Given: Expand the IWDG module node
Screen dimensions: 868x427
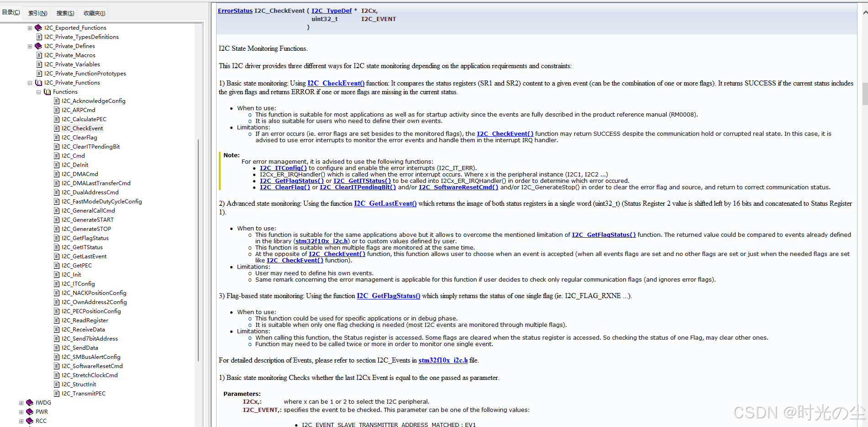Looking at the screenshot, I should 21,403.
